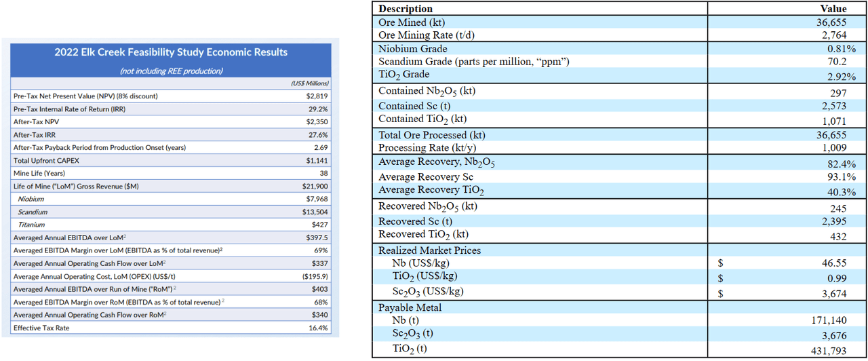The image size is (868, 361).
Task: Click the 297 contained Nb2O5 value
Action: (x=838, y=92)
